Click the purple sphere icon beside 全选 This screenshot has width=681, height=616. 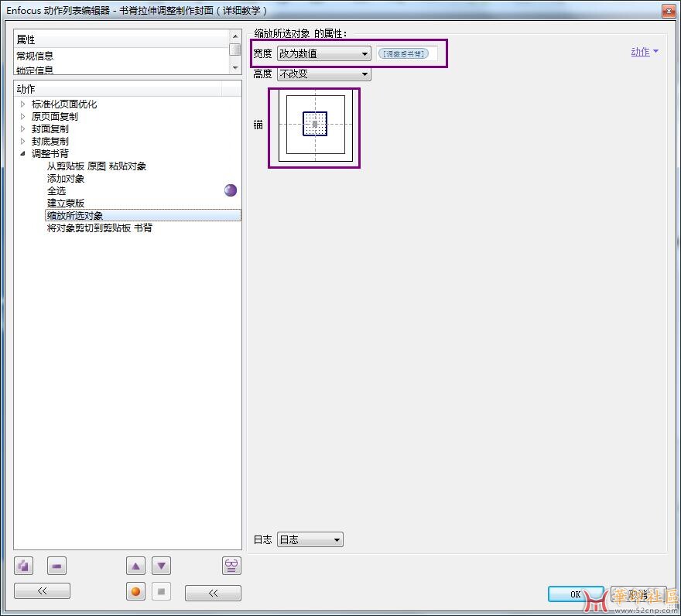[231, 190]
